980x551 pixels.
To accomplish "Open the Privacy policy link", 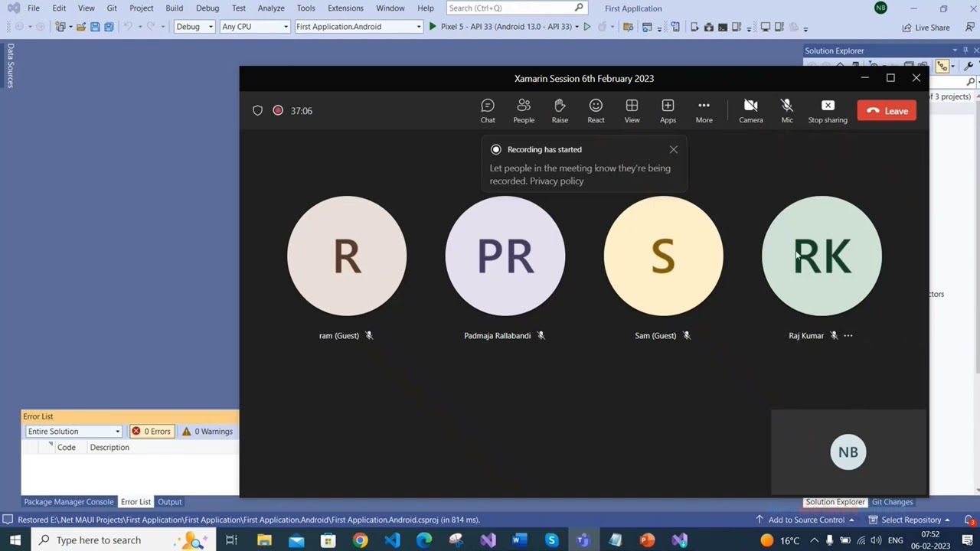I will (x=557, y=181).
